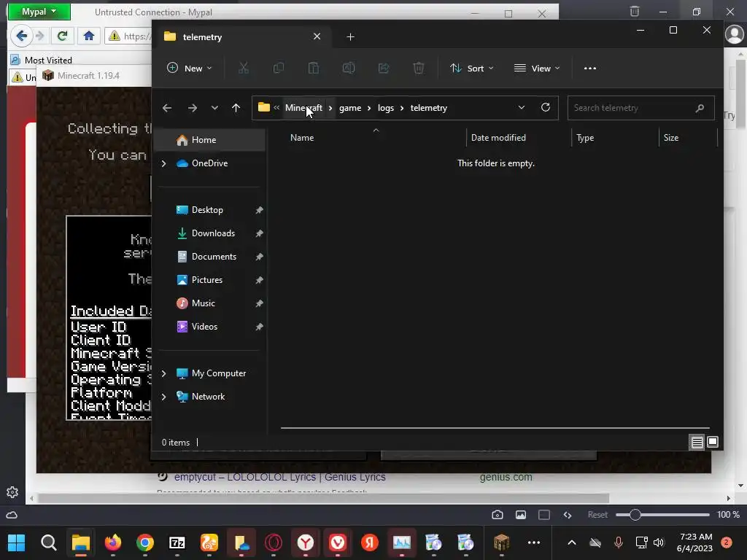The image size is (747, 560).
Task: Add a new Explorer tab
Action: (350, 36)
